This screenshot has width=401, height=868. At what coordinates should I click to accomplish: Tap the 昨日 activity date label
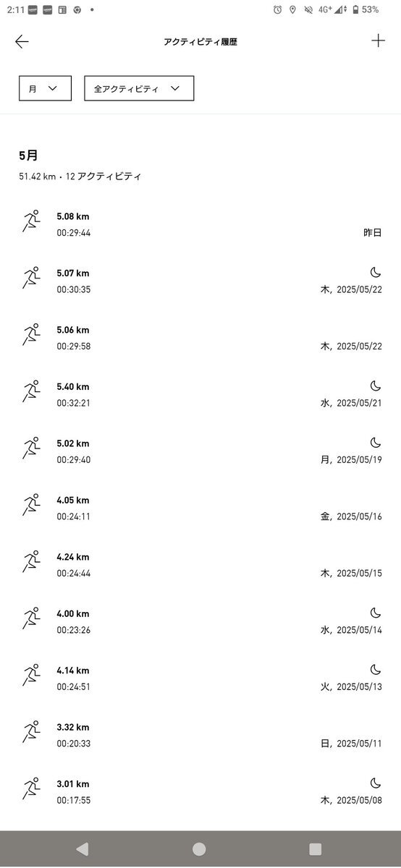tap(372, 233)
